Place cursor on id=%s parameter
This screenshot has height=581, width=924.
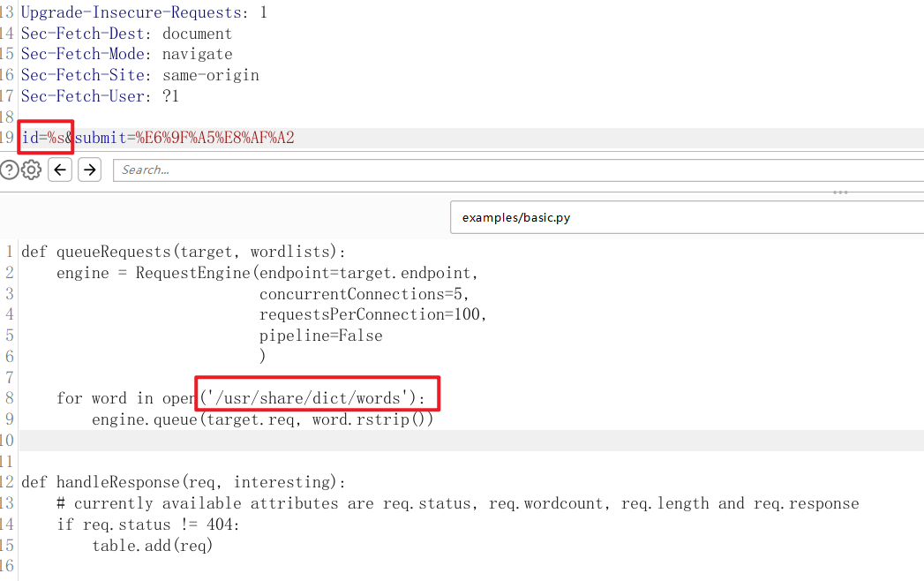pyautogui.click(x=44, y=138)
